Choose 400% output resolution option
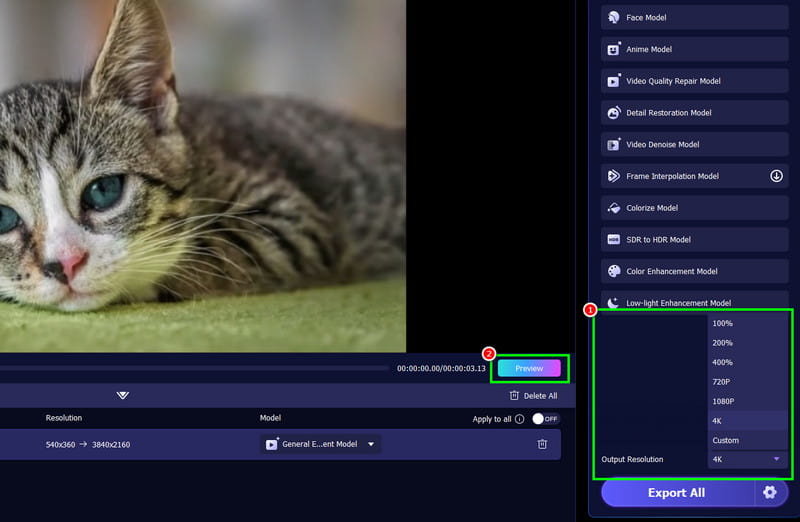The image size is (800, 522). 747,362
